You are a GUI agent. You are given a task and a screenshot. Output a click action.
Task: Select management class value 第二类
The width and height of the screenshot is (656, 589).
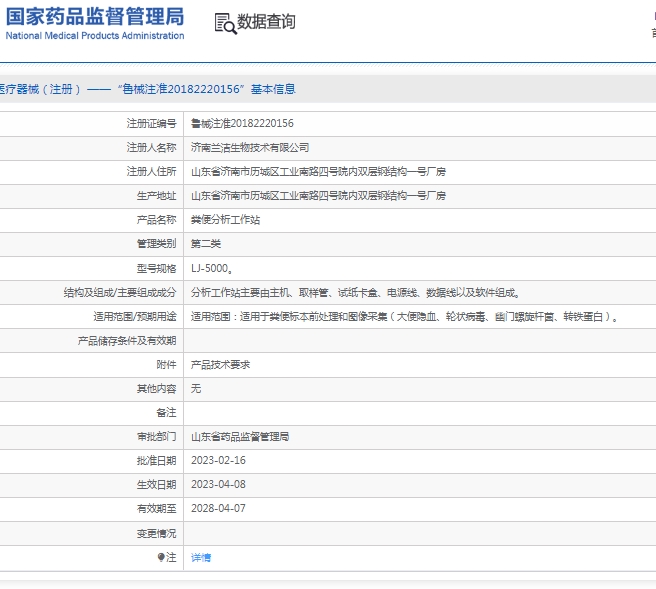point(206,243)
